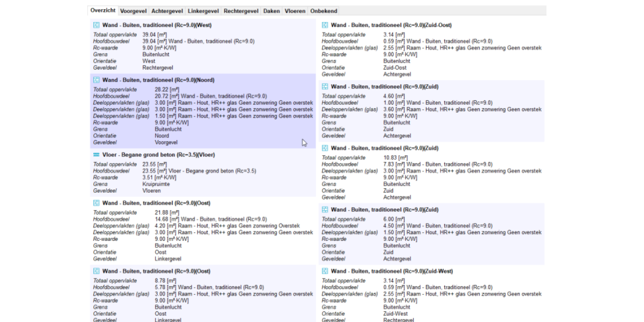Select the Linkergevel tab
Screen dimensions: 644x322
tap(203, 11)
